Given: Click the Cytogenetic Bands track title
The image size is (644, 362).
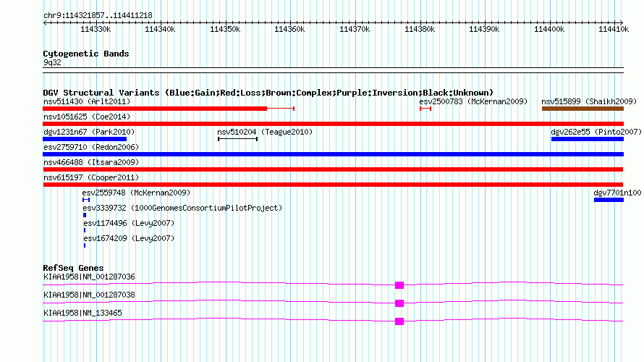Looking at the screenshot, I should point(86,54).
